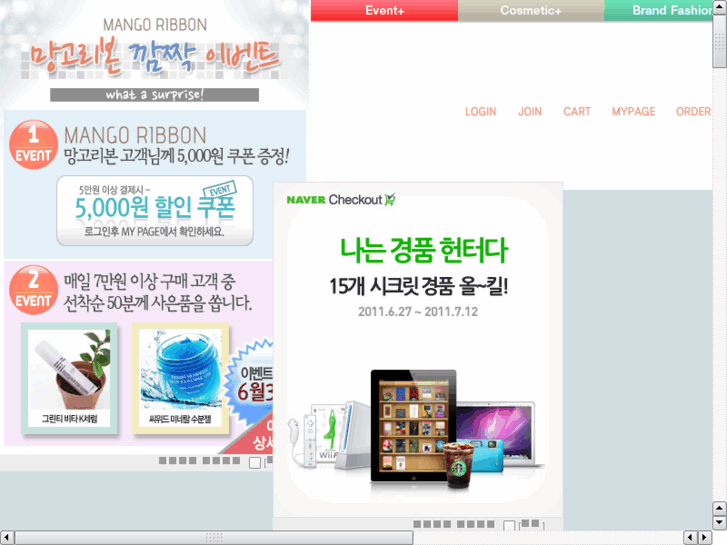Click the JOIN link
The image size is (727, 545).
[x=529, y=111]
